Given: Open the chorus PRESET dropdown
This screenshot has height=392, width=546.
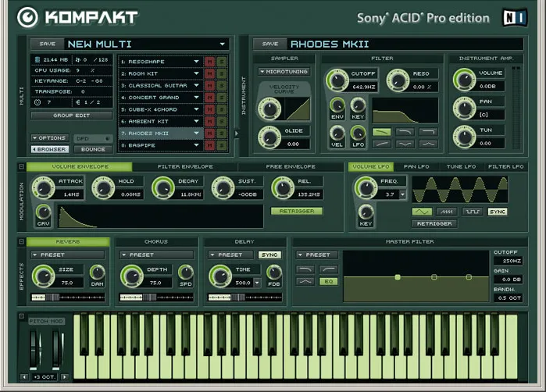Looking at the screenshot, I should (x=156, y=255).
